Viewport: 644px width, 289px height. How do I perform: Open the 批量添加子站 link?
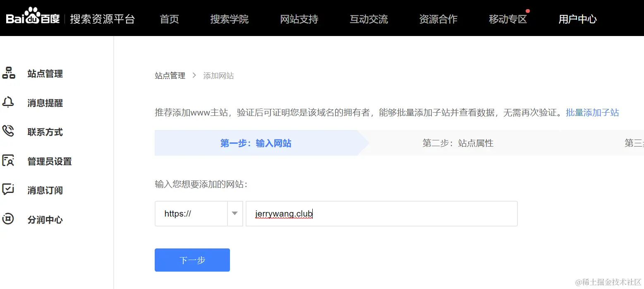coord(592,113)
